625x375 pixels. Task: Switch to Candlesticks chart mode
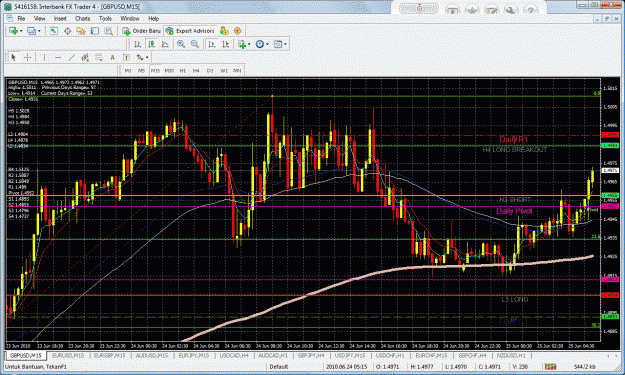(151, 44)
